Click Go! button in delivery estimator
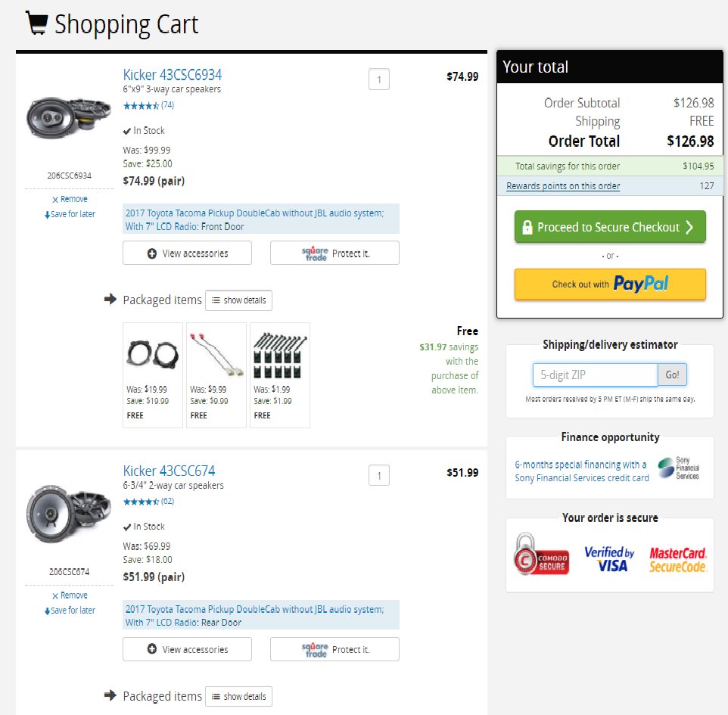 672,375
